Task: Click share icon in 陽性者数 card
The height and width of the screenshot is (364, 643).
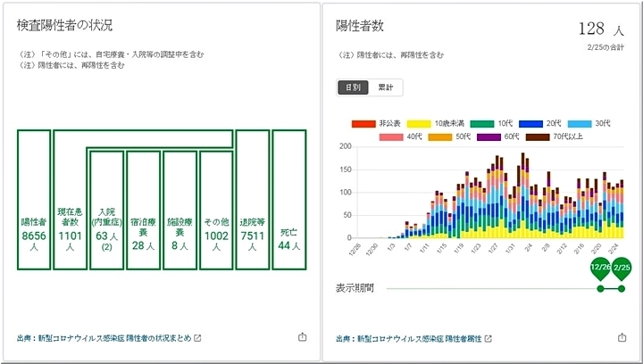Action: (x=622, y=338)
